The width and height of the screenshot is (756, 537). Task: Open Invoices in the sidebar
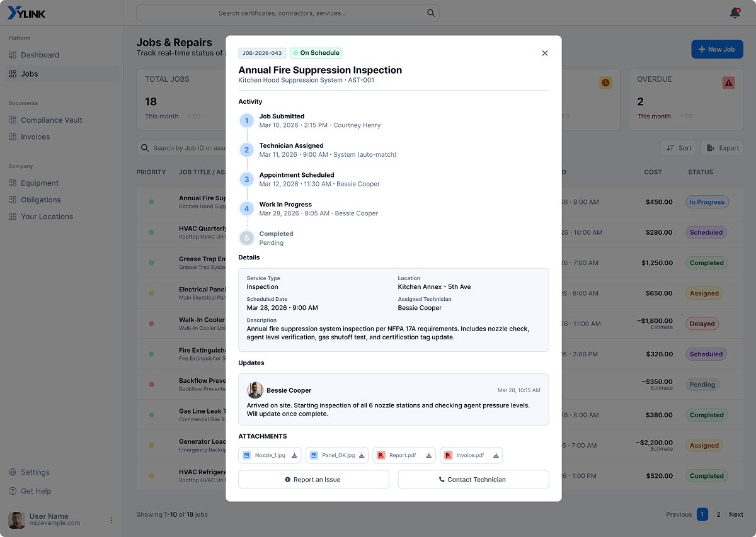(62, 137)
